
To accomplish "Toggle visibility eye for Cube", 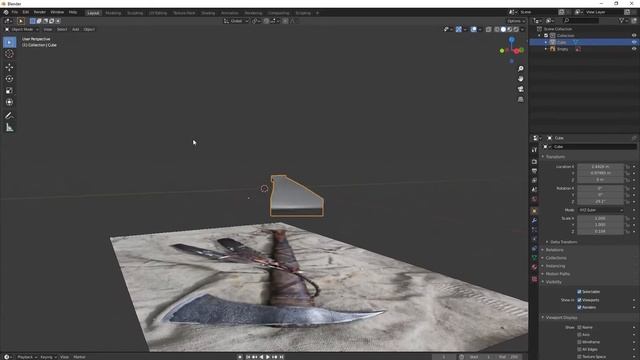I will pyautogui.click(x=634, y=42).
